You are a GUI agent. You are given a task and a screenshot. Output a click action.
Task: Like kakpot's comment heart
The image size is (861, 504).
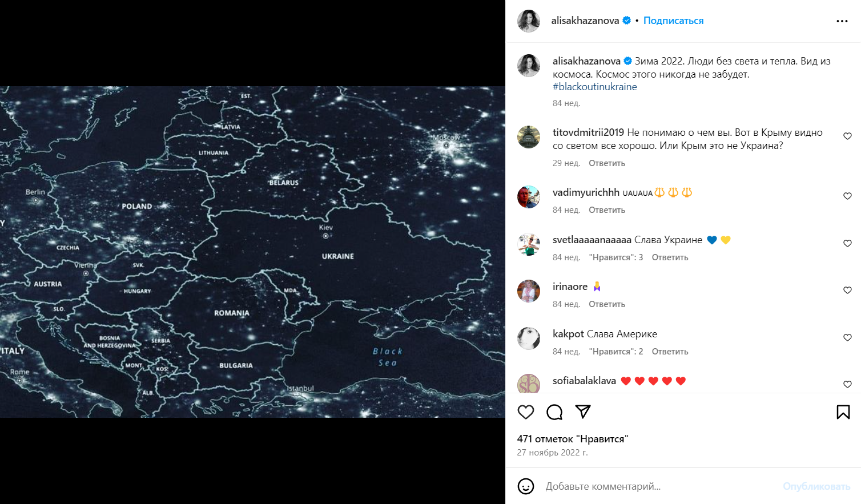pos(847,338)
